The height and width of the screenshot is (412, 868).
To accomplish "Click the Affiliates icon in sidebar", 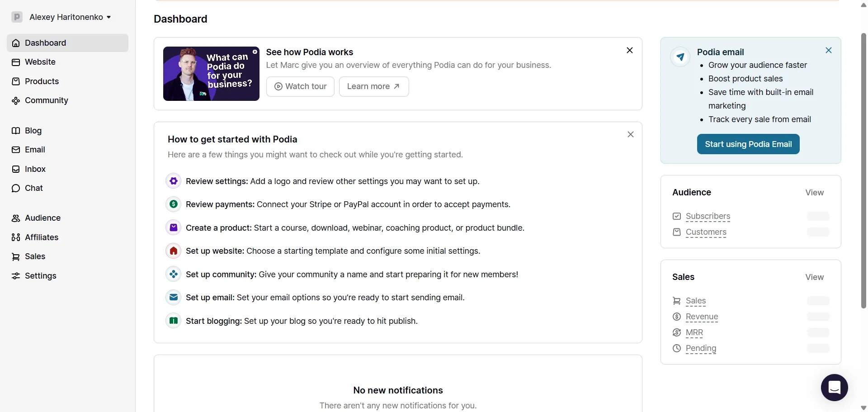I will click(x=16, y=237).
